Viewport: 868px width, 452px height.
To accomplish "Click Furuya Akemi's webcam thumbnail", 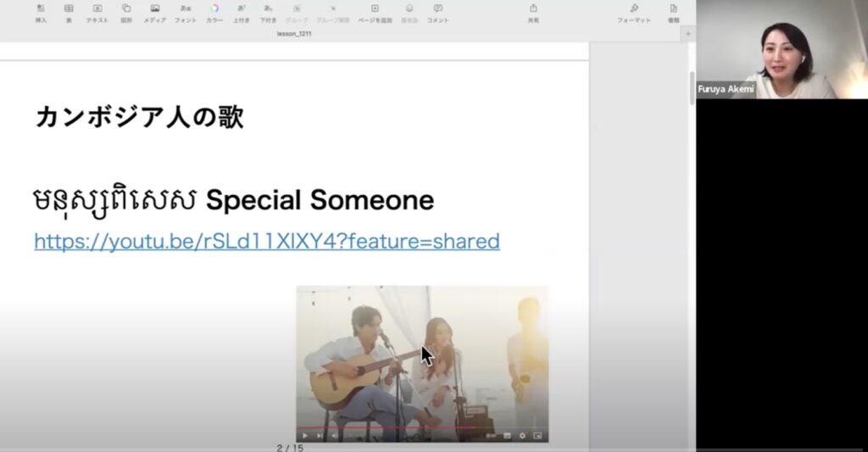I will click(x=780, y=49).
